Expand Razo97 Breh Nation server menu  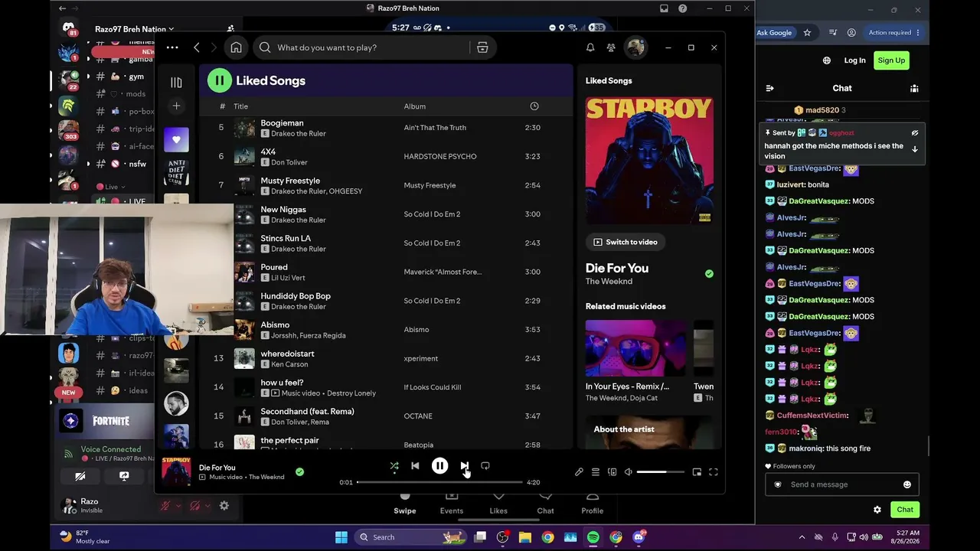(x=134, y=29)
